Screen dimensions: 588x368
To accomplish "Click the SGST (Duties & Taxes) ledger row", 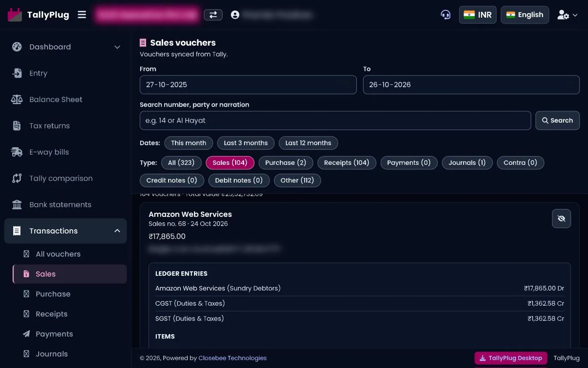I will (x=360, y=319).
